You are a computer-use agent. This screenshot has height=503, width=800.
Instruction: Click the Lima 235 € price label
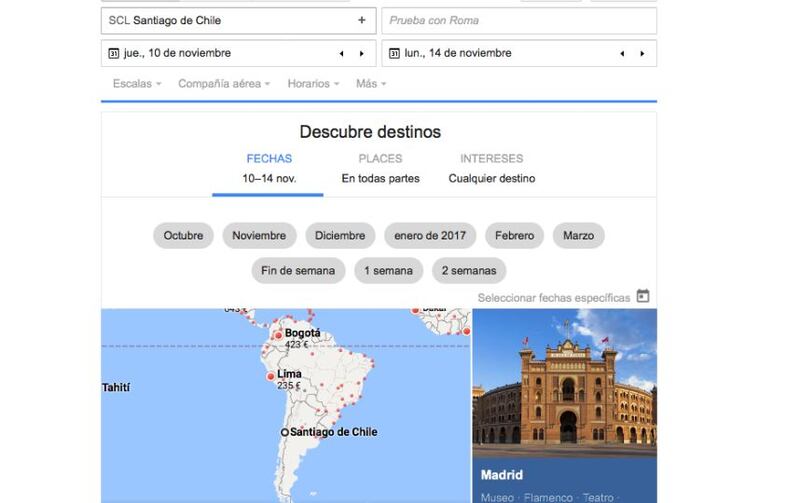pos(289,386)
